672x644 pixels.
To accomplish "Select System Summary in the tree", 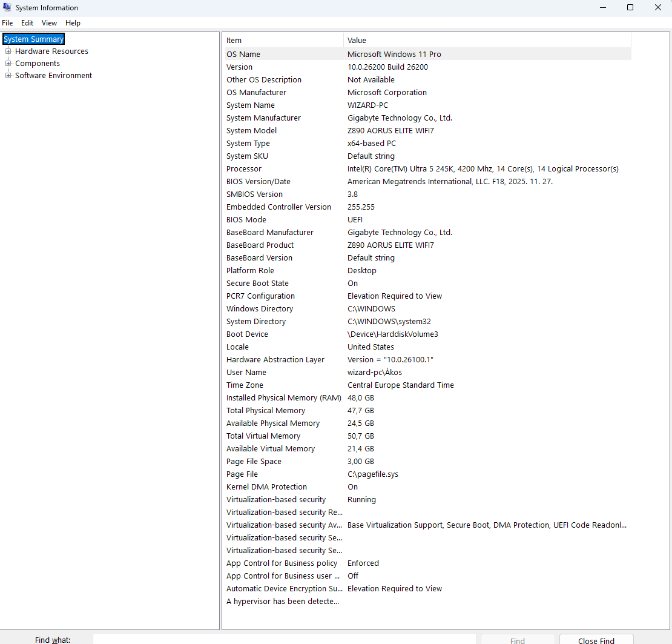I will click(33, 39).
